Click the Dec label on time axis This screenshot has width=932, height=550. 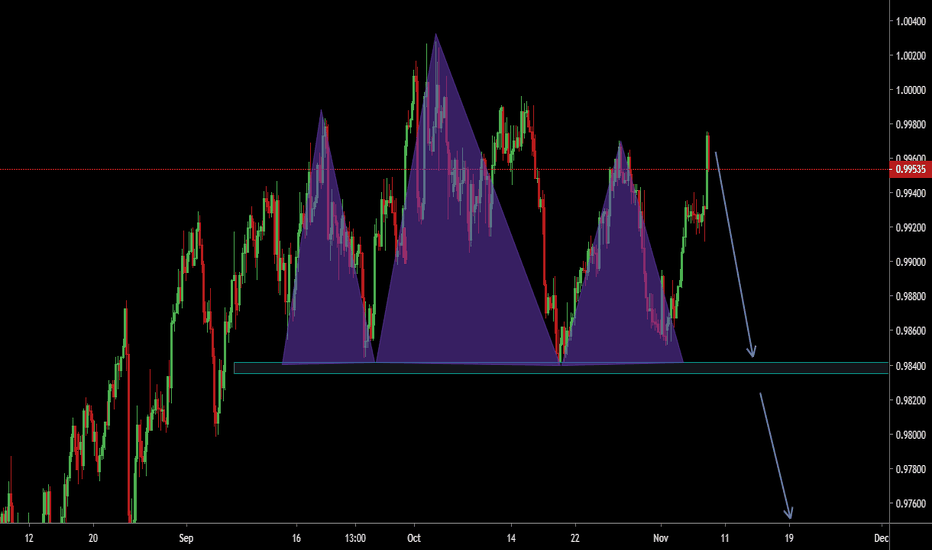[x=881, y=538]
